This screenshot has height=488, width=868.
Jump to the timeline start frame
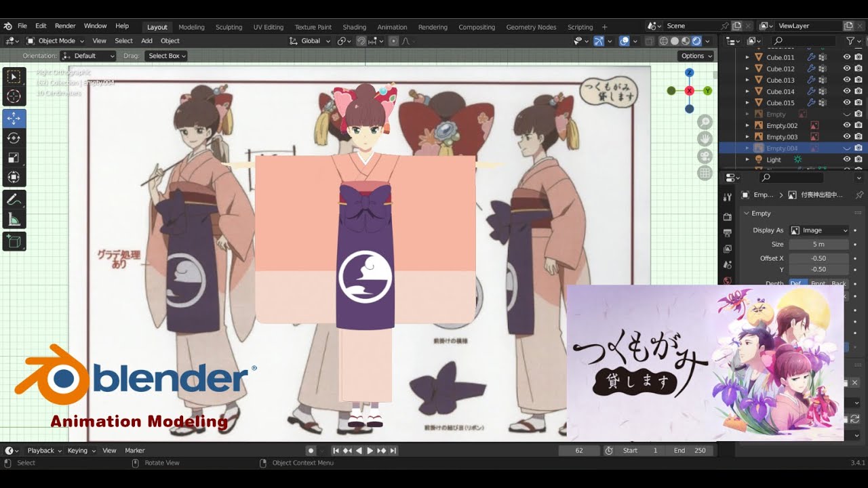coord(336,451)
